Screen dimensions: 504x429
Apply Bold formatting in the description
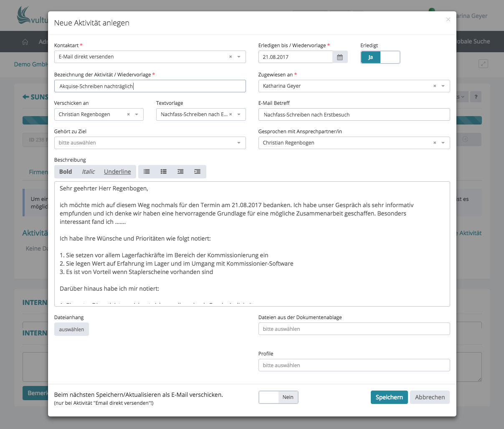(66, 172)
